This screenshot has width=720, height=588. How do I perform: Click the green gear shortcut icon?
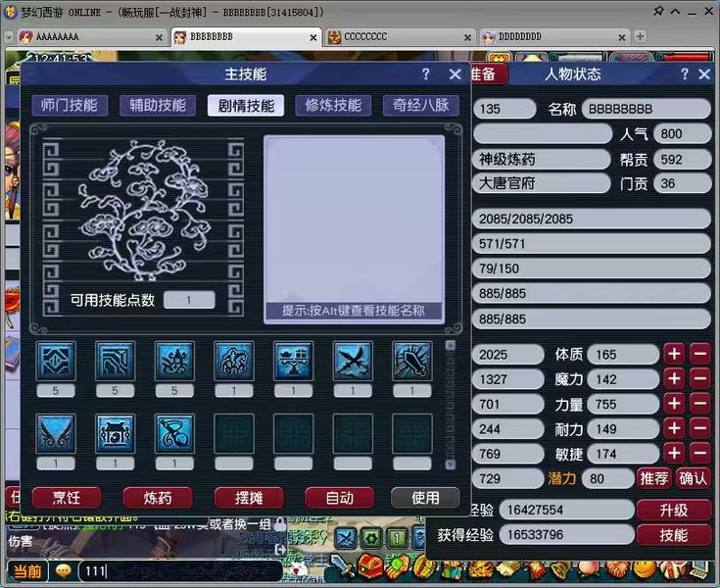pyautogui.click(x=371, y=537)
